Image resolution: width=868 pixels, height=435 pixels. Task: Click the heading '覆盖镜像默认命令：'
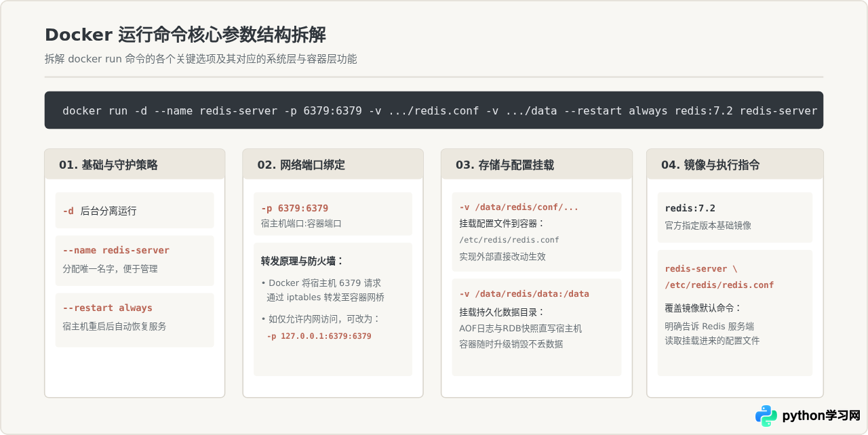(703, 308)
